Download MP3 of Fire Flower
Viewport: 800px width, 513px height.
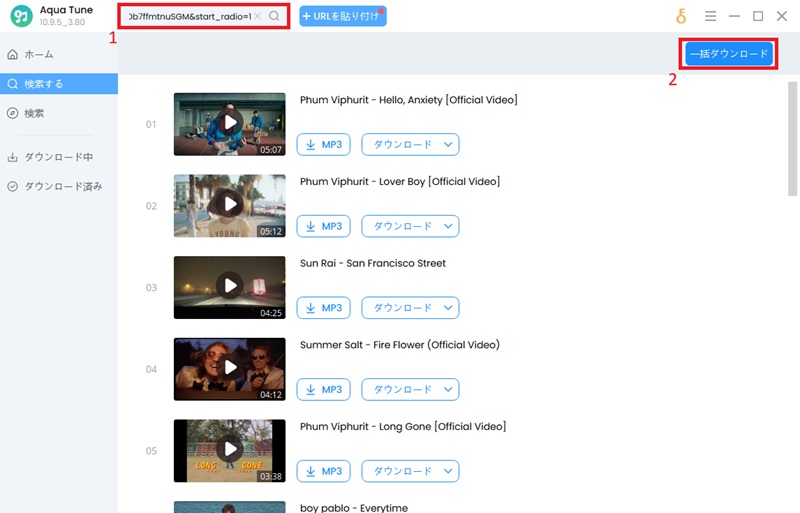[x=323, y=389]
